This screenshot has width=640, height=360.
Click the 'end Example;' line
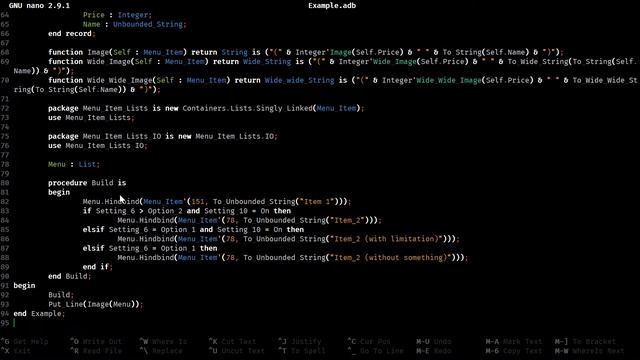pyautogui.click(x=39, y=314)
